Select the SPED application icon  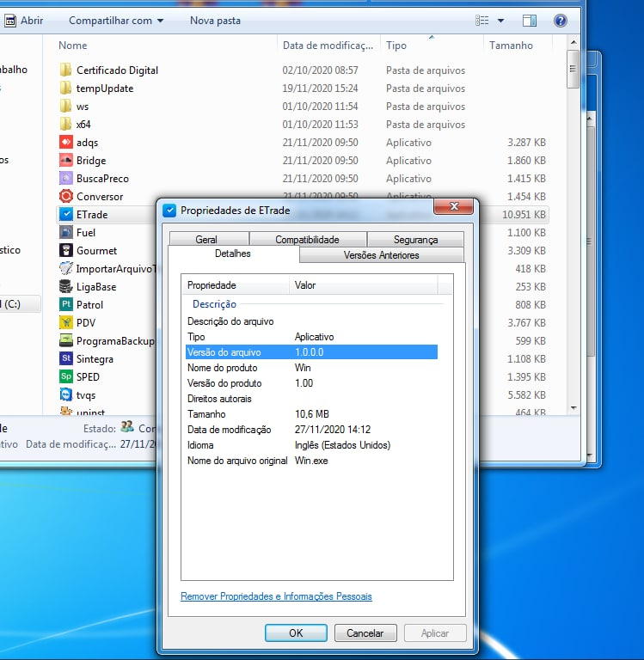(65, 377)
